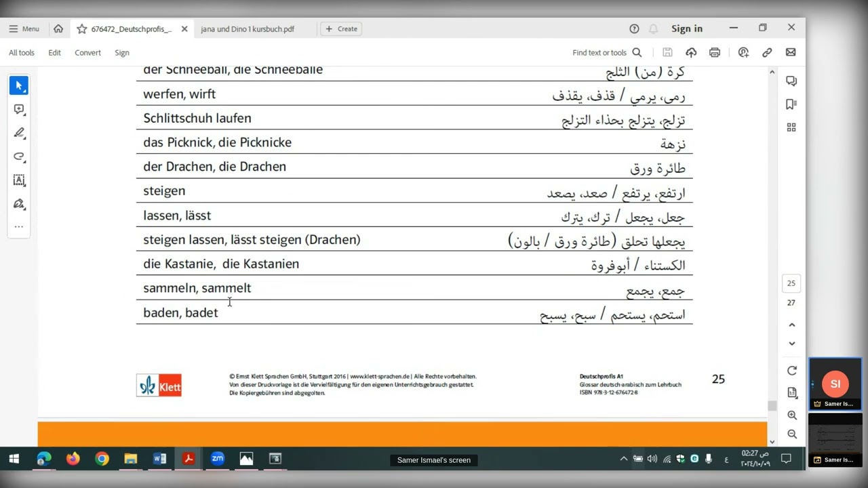The image size is (868, 488).
Task: Expand the system tray hidden icons chevron
Action: [x=623, y=459]
